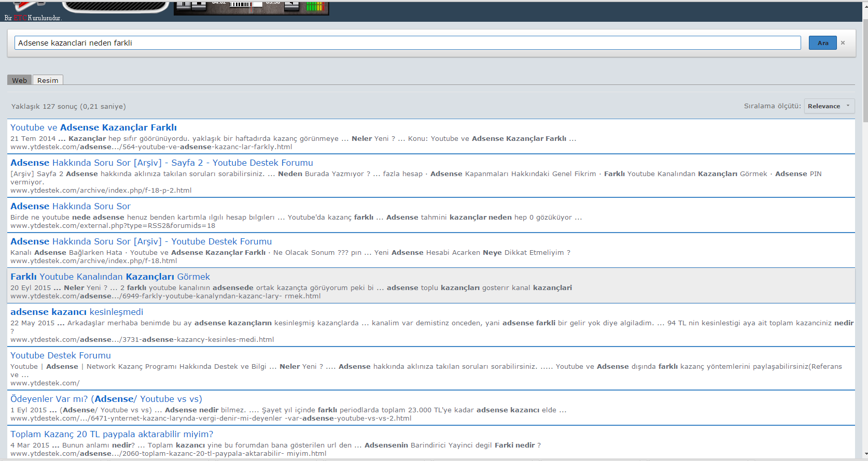This screenshot has width=868, height=461.
Task: Click the URL ending 'var-adsense-youtube-vs-vs-2.html'
Action: pyautogui.click(x=211, y=419)
